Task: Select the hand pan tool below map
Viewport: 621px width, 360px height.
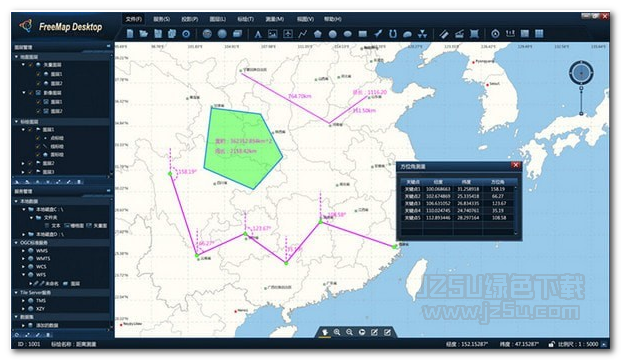Action: coord(325,332)
